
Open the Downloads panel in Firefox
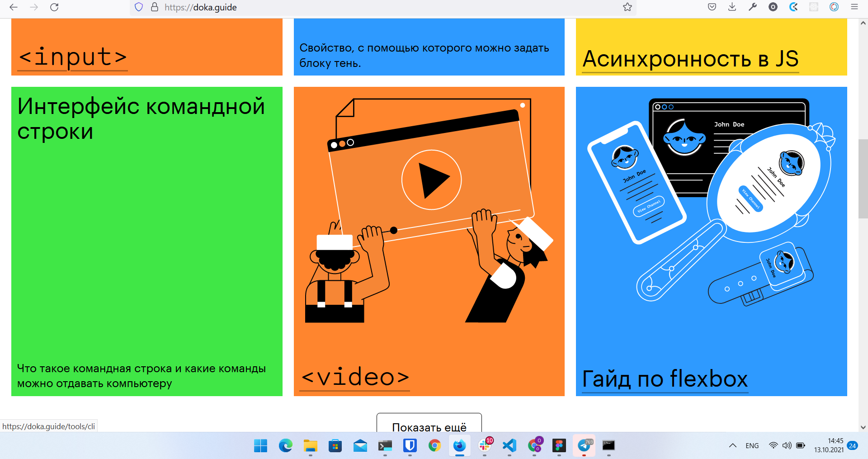pos(732,7)
